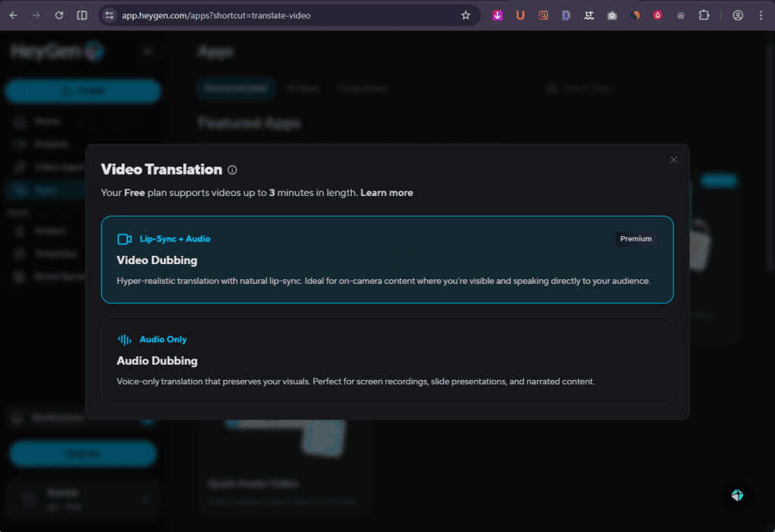The image size is (775, 532).
Task: Select the Video Dubbing option card
Action: coord(387,260)
